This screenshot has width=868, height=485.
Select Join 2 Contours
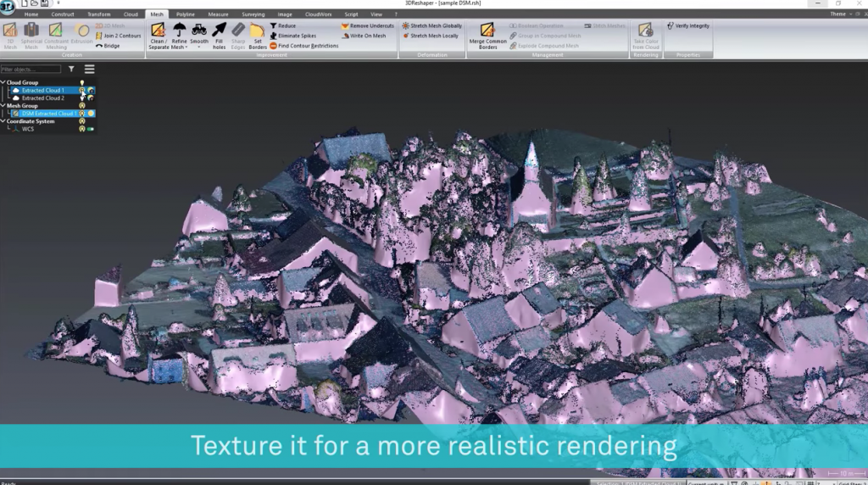tap(118, 36)
